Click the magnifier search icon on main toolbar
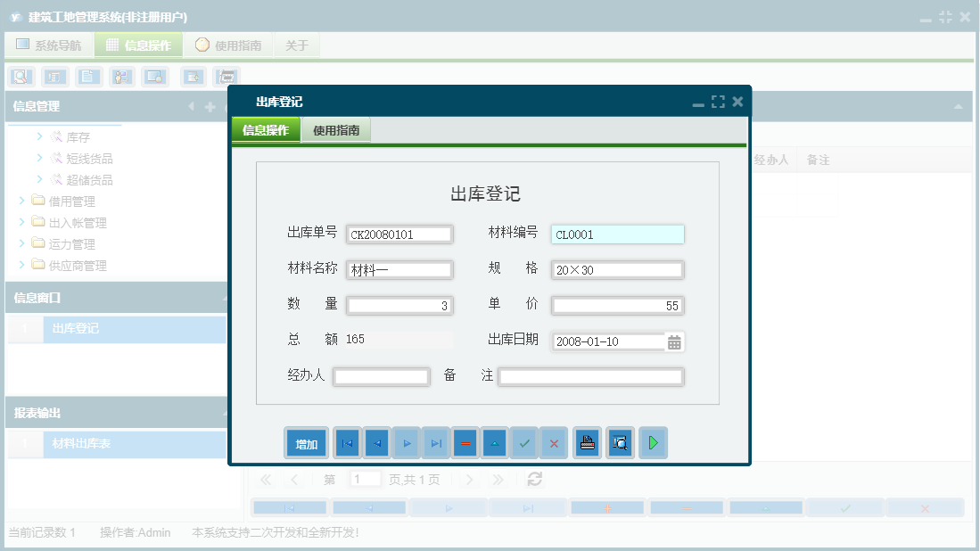Image resolution: width=980 pixels, height=551 pixels. click(x=20, y=77)
